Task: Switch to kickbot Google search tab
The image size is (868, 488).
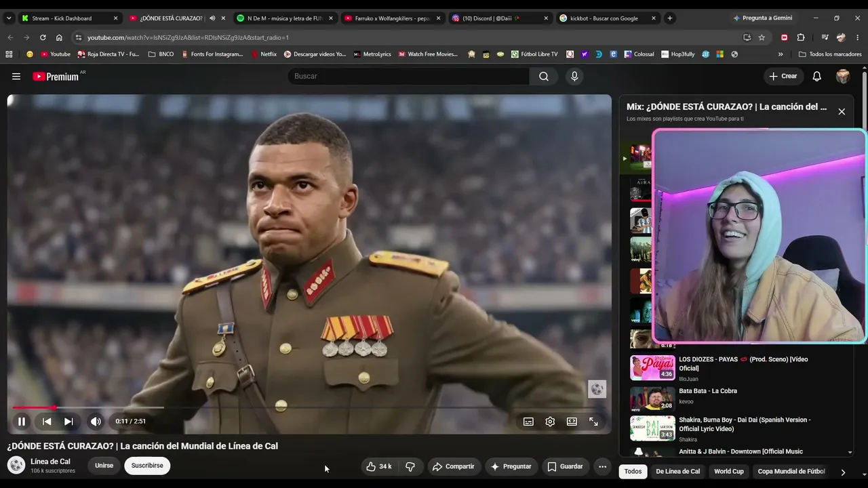Action: coord(608,18)
